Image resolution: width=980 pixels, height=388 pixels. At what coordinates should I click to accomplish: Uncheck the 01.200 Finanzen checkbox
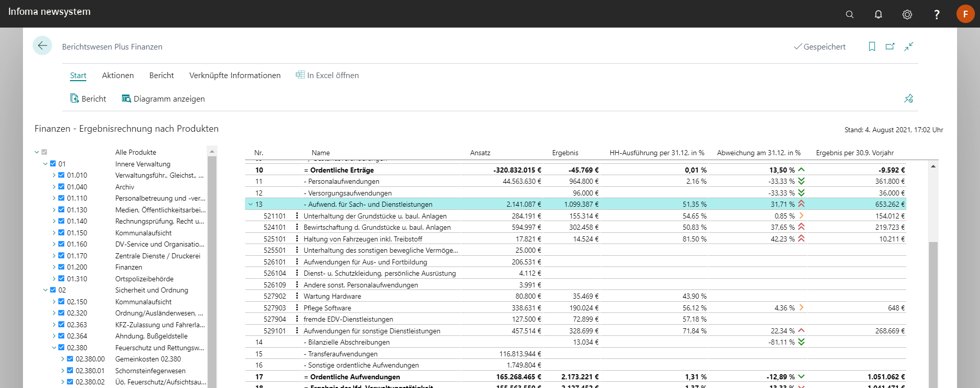[61, 267]
